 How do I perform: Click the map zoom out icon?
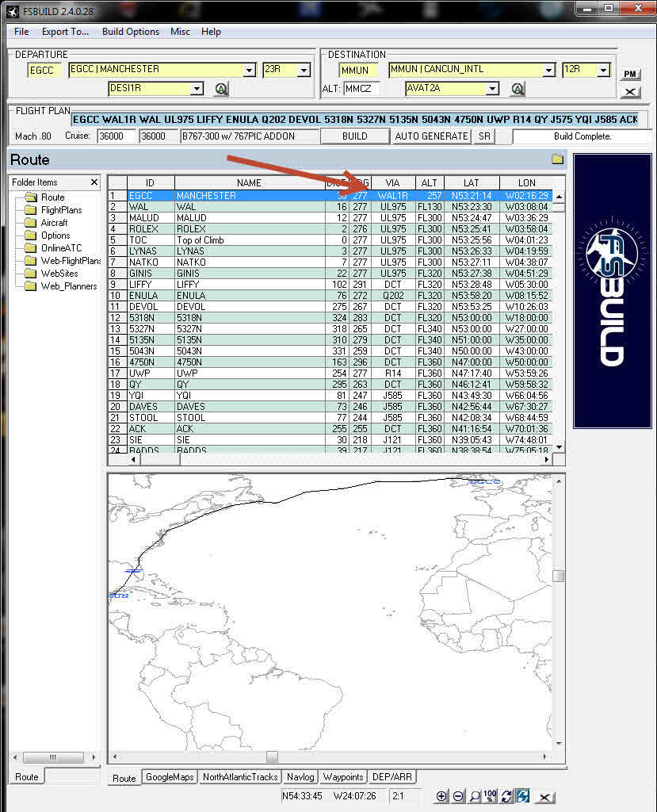point(458,796)
